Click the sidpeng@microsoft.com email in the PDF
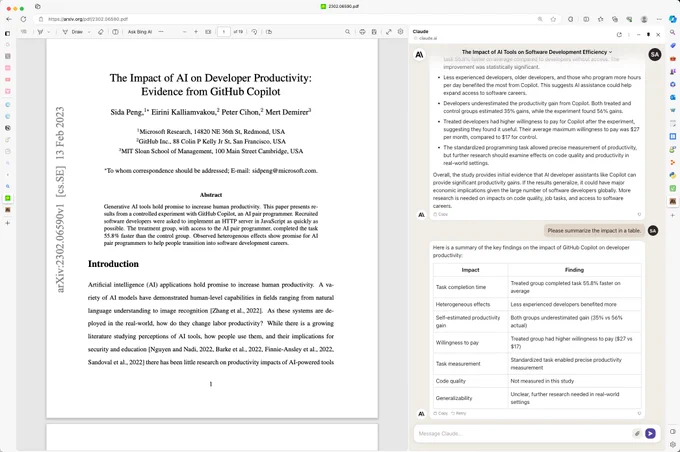The image size is (680, 452). tap(284, 171)
